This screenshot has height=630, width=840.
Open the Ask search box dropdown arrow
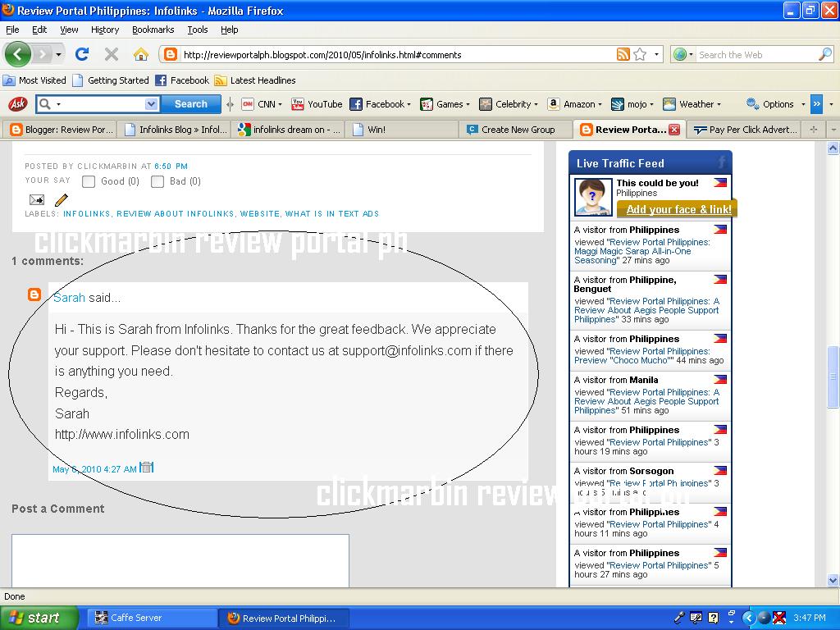[152, 104]
